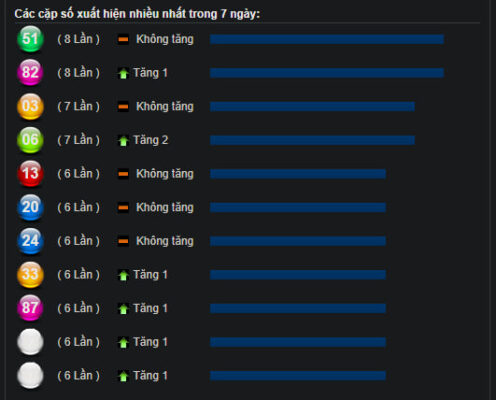496x400 pixels.
Task: Click the heading 'Các cặp số xuất hiện nhiều nhất'
Action: point(101,14)
